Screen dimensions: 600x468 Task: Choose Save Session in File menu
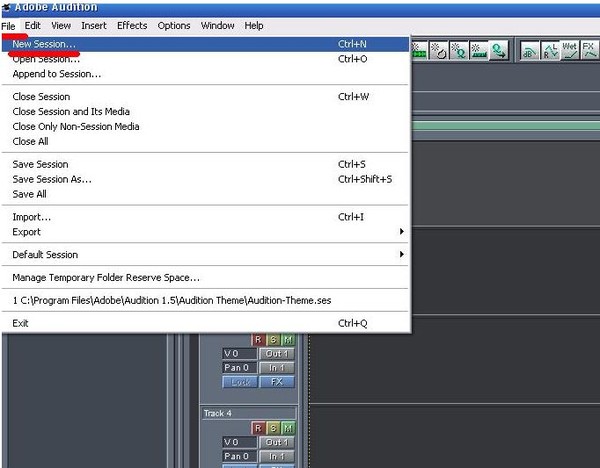[206, 164]
